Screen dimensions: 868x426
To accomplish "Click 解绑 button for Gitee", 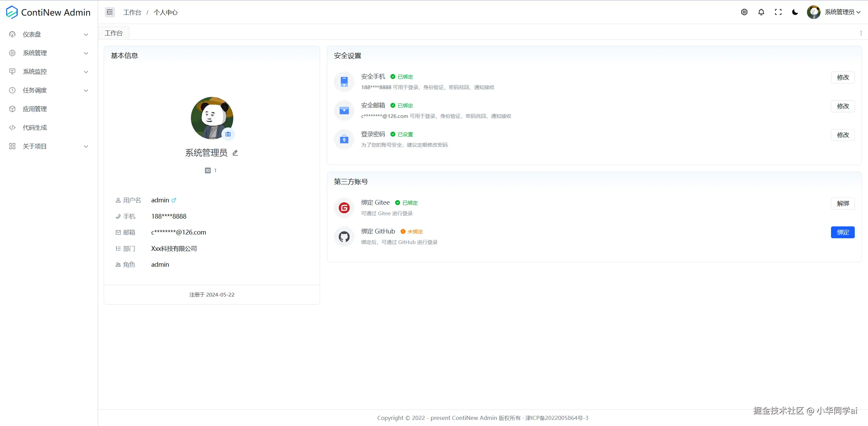I will point(843,203).
